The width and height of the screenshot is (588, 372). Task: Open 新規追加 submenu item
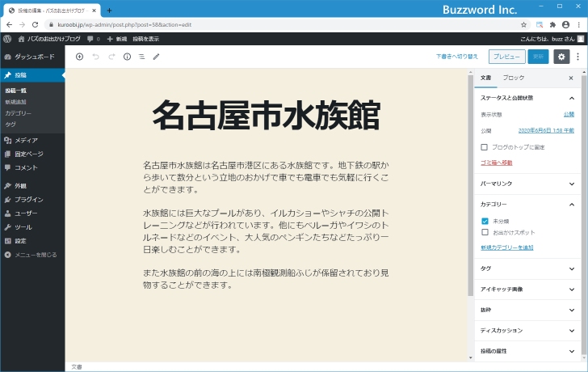pos(16,102)
